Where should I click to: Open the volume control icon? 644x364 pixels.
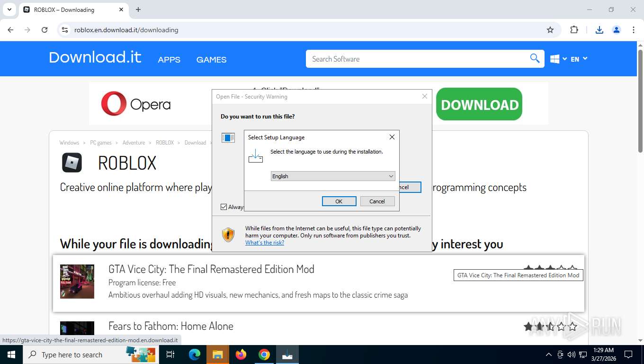coord(572,355)
